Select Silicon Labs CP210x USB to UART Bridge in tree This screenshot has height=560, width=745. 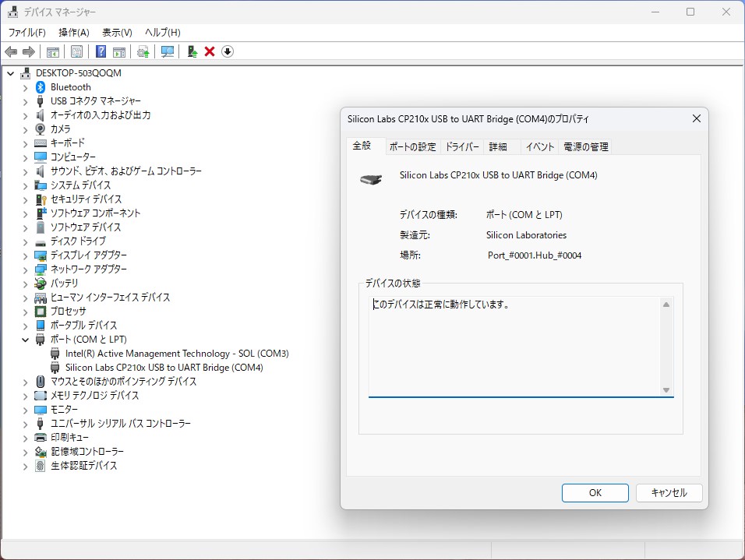point(164,368)
